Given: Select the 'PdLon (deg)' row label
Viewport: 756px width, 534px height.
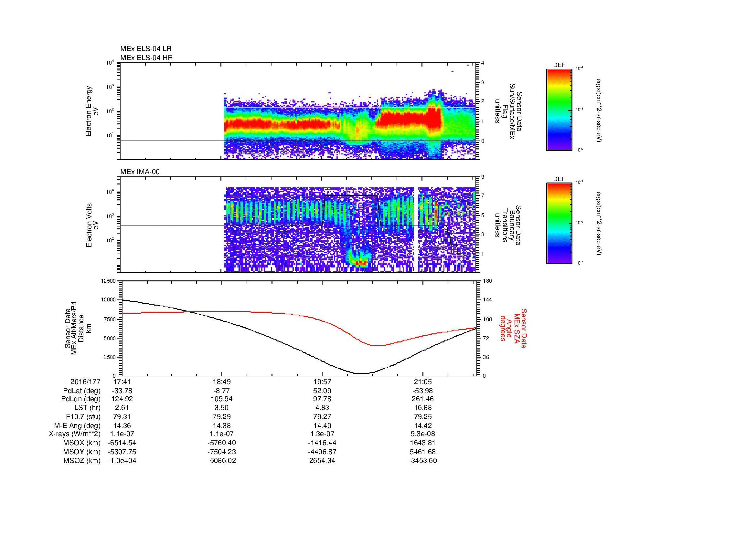Looking at the screenshot, I should [x=81, y=399].
